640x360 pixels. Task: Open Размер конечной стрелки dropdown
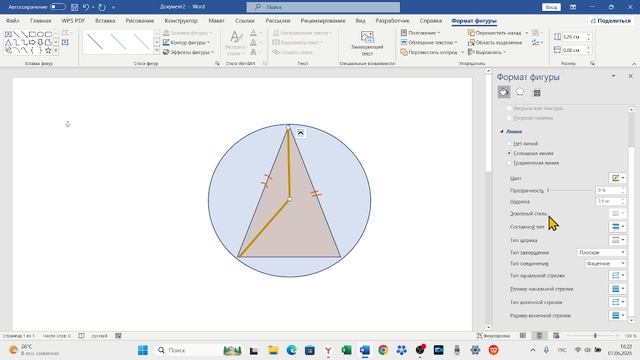click(617, 316)
